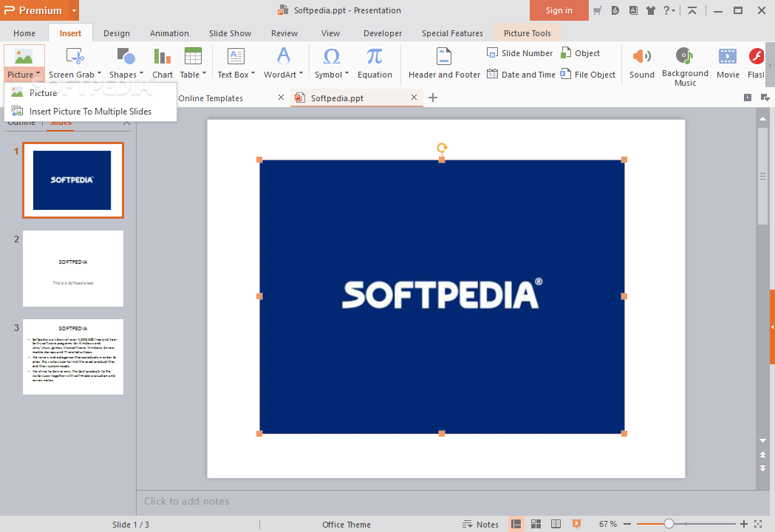
Task: Expand the Table dropdown arrow
Action: click(204, 74)
